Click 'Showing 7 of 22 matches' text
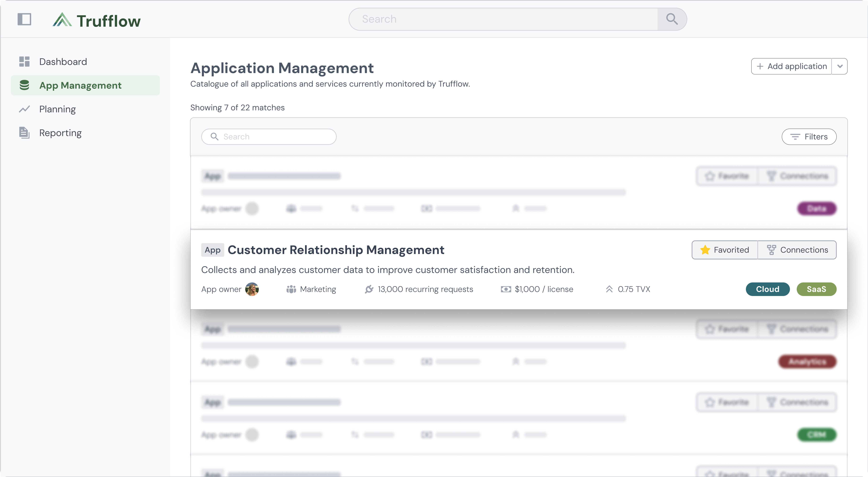The image size is (868, 477). click(238, 108)
